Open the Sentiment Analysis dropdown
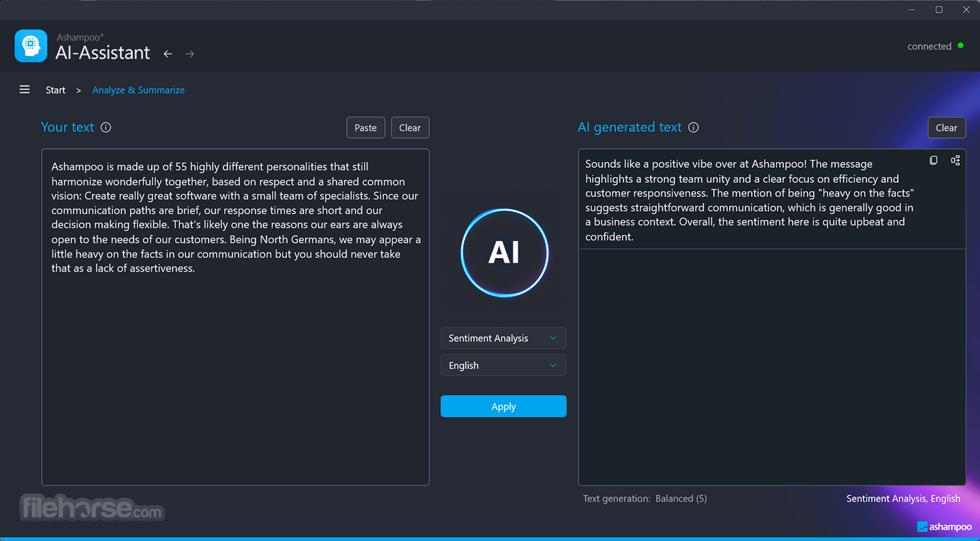This screenshot has width=980, height=541. 503,338
